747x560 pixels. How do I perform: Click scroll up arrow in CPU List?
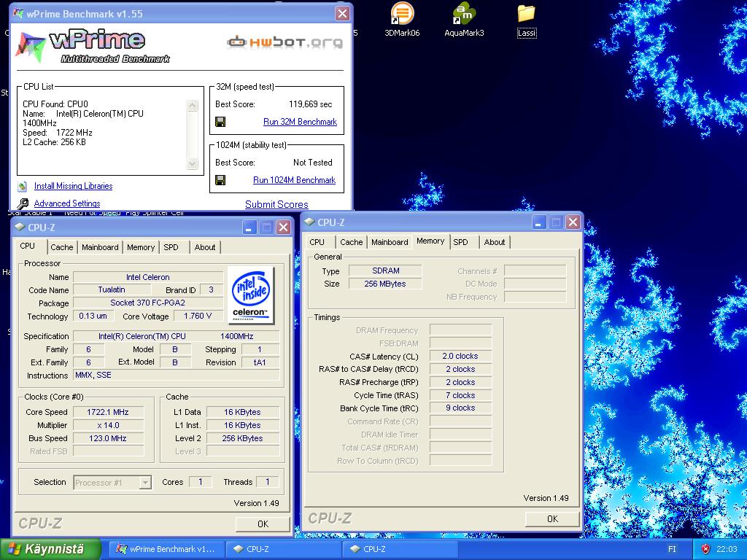pos(193,106)
